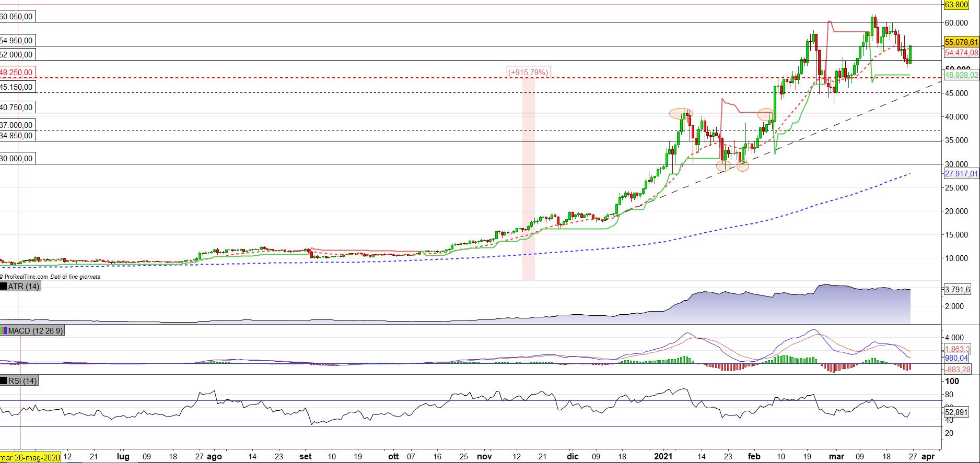Open the RSI (14) indicator settings label
Viewport: 980px width, 463px height.
coord(22,381)
